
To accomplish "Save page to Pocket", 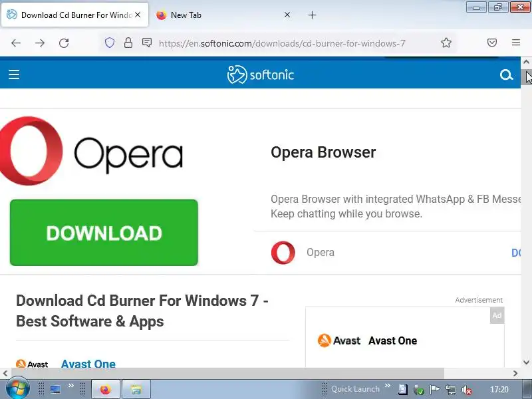I will coord(492,43).
